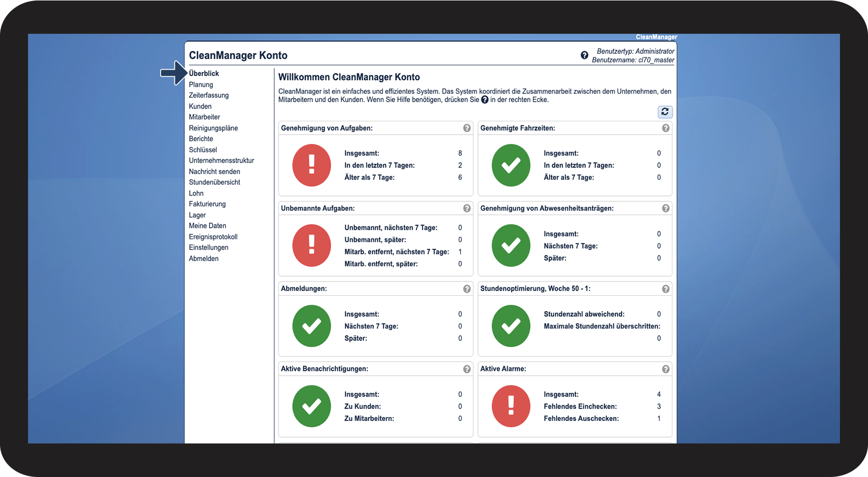Click green checkmark in Genehmigte Fahrzeiten panel
868x477 pixels.
point(511,165)
